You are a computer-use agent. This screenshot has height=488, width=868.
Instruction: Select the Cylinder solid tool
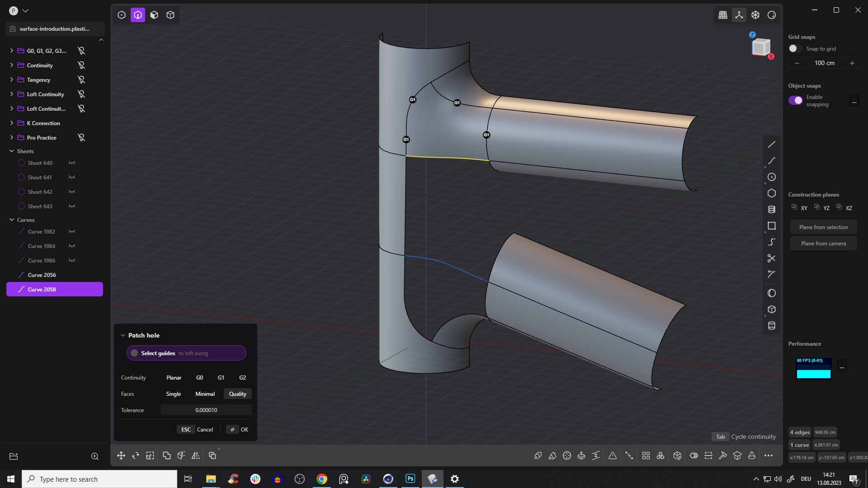(771, 326)
